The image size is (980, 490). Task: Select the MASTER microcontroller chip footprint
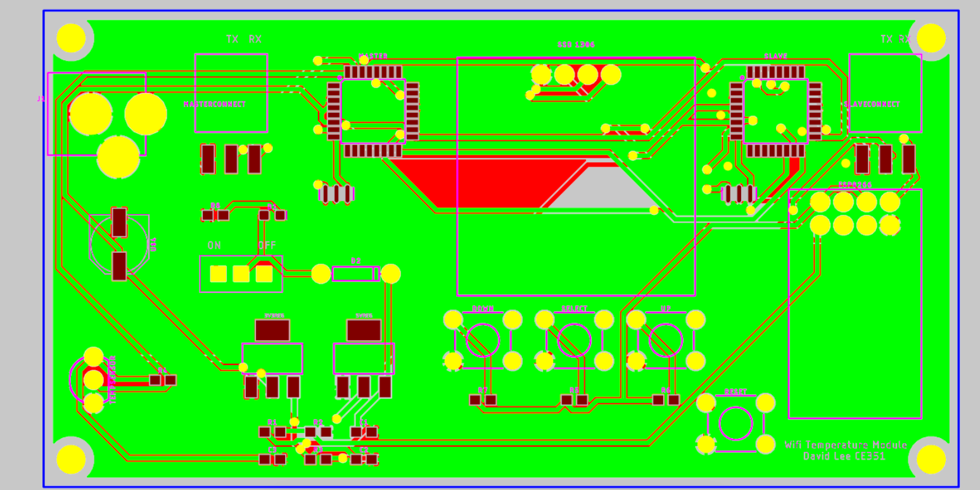[x=372, y=111]
